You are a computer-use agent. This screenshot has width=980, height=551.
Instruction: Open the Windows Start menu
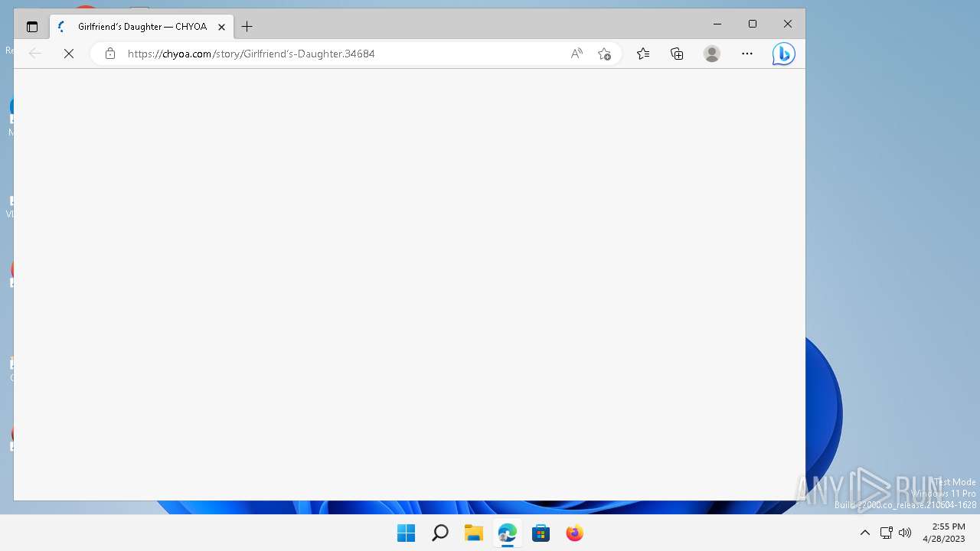[x=406, y=533]
